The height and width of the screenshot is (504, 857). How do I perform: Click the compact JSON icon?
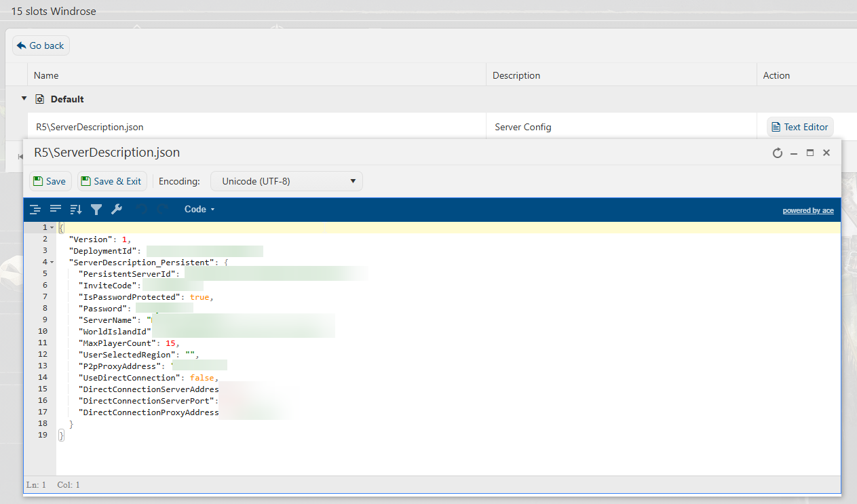coord(56,210)
